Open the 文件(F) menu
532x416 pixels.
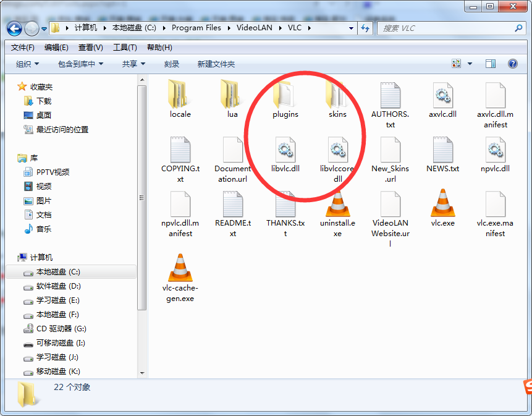coord(22,48)
